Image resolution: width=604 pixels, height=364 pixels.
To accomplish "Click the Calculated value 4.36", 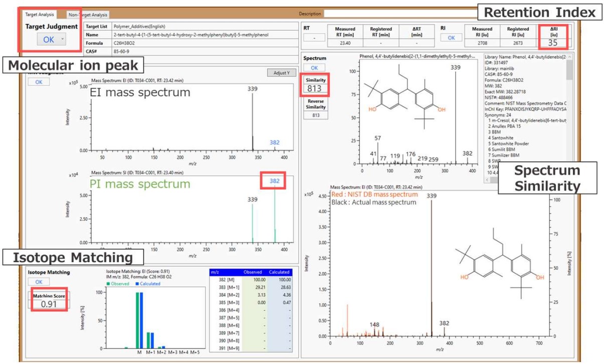I will point(286,295).
